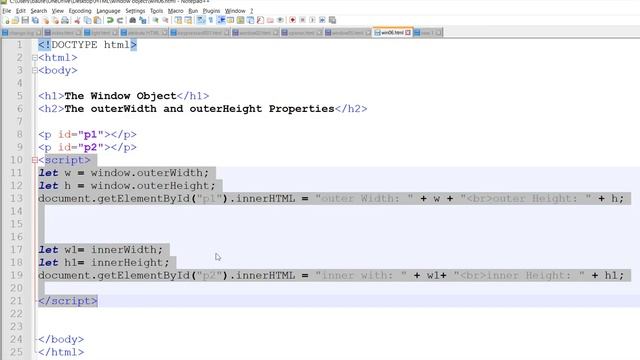Viewport: 640px width, 360px height.
Task: Click the closing </html> tag on line 25
Action: (x=61, y=352)
